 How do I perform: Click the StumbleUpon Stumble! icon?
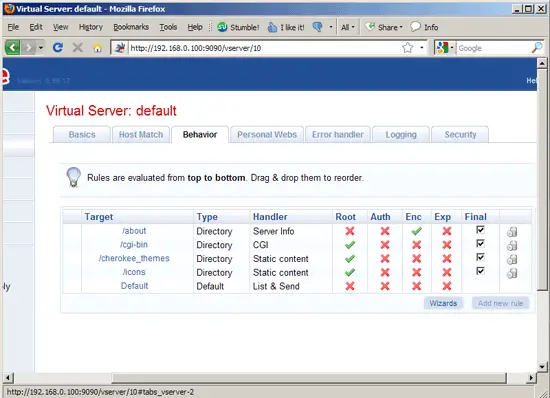(x=222, y=27)
